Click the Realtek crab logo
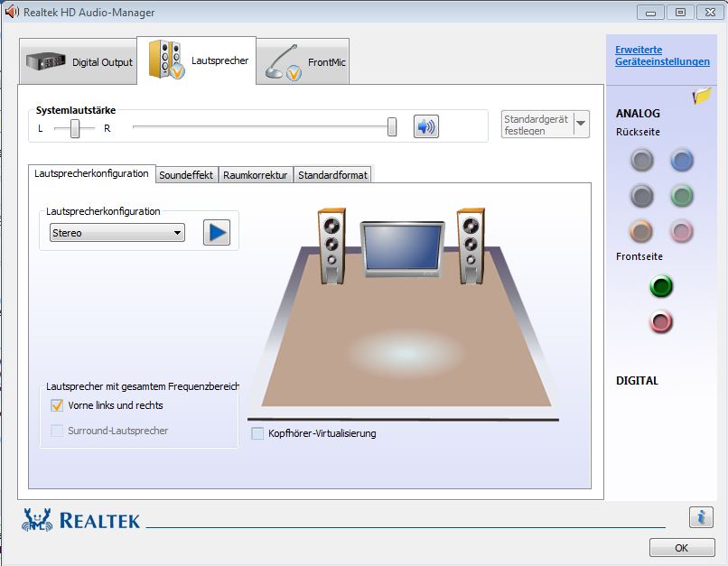The image size is (728, 566). pos(37,520)
